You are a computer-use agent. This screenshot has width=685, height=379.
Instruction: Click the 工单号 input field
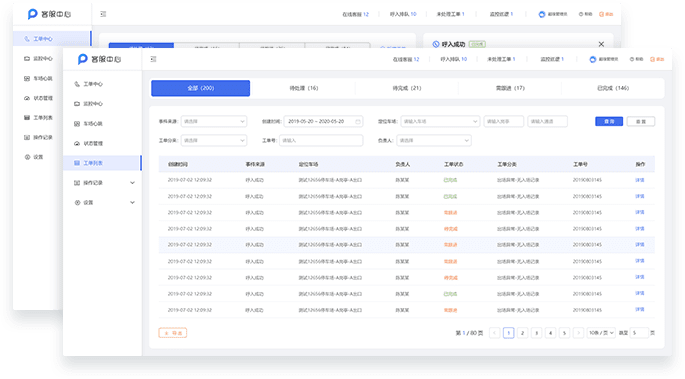pos(321,141)
